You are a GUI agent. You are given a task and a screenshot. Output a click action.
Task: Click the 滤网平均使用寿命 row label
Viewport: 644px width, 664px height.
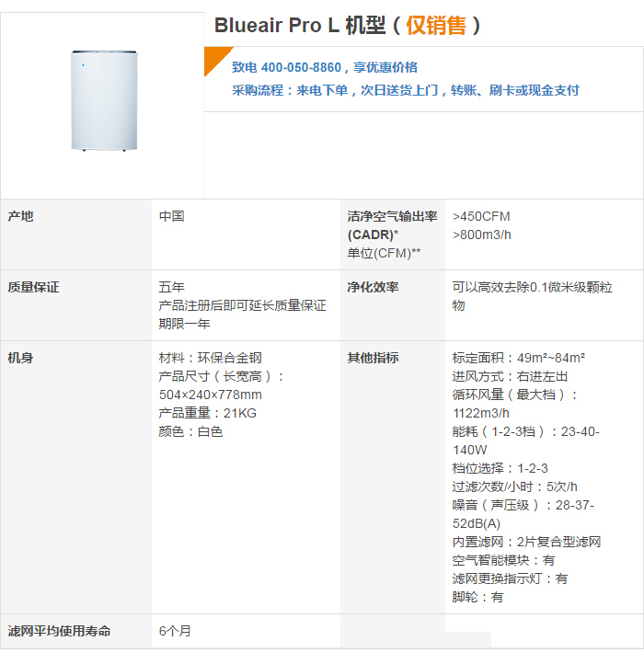59,631
